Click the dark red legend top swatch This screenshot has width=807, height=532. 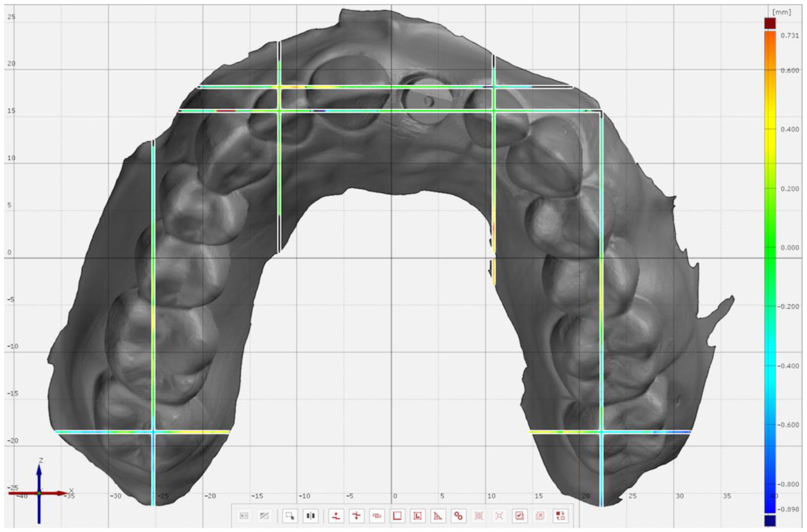770,24
